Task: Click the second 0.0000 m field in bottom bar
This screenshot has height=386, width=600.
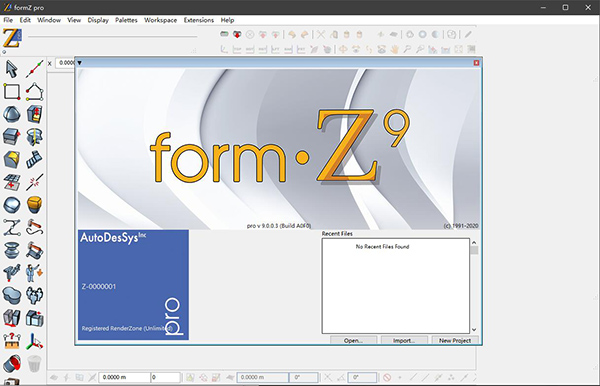Action: coord(262,377)
